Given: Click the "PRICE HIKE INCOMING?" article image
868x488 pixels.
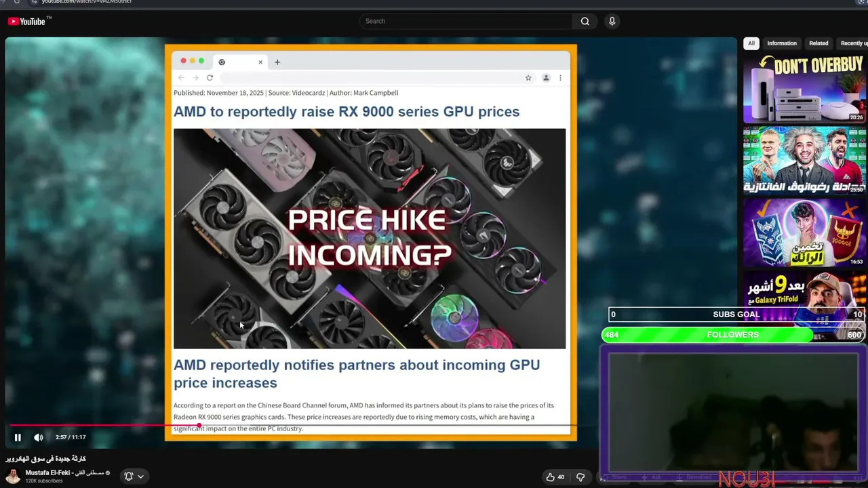Looking at the screenshot, I should pyautogui.click(x=370, y=239).
